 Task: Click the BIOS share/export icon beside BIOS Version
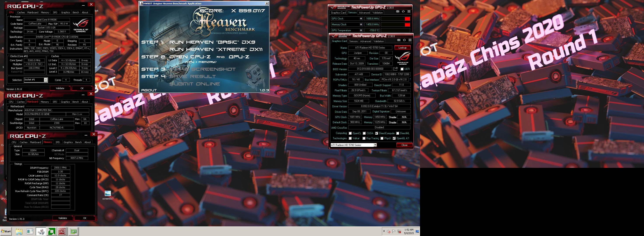(395, 69)
